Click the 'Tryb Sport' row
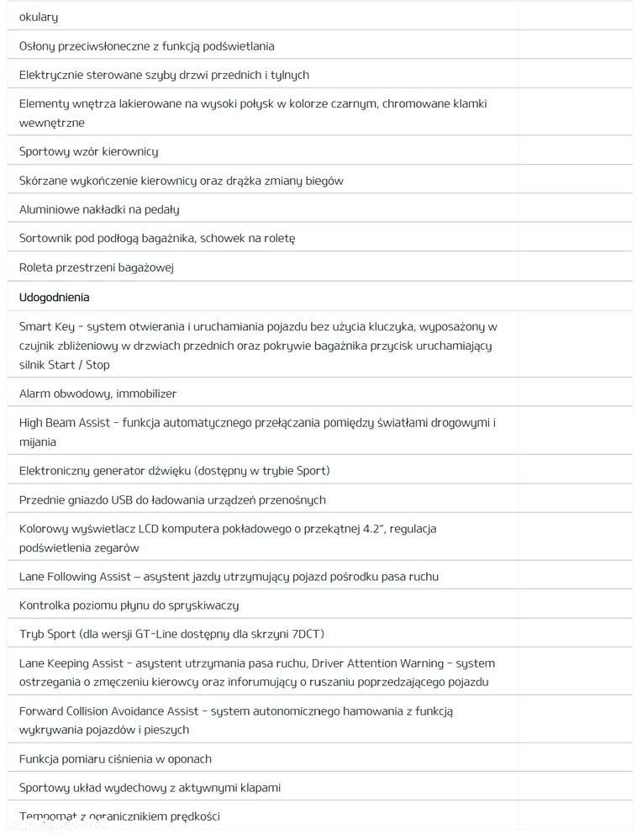Screen dimensions: 637x840 click(171, 633)
